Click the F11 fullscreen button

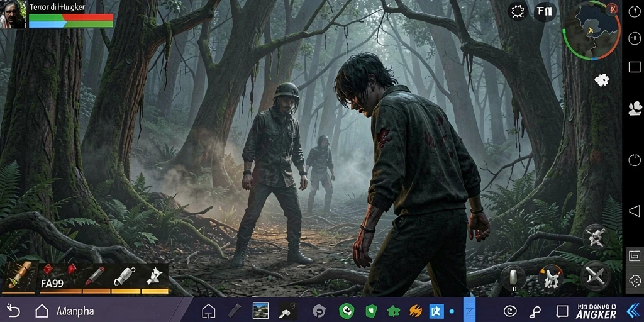(545, 11)
